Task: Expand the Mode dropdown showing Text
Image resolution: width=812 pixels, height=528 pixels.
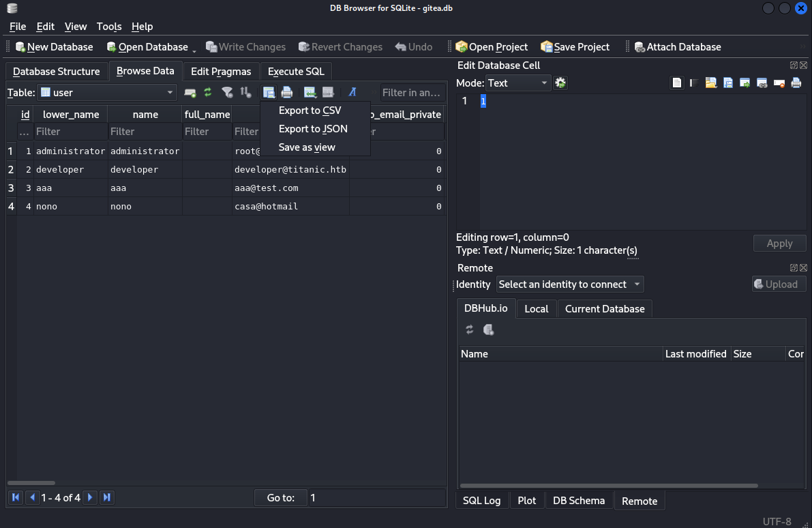Action: (x=517, y=83)
